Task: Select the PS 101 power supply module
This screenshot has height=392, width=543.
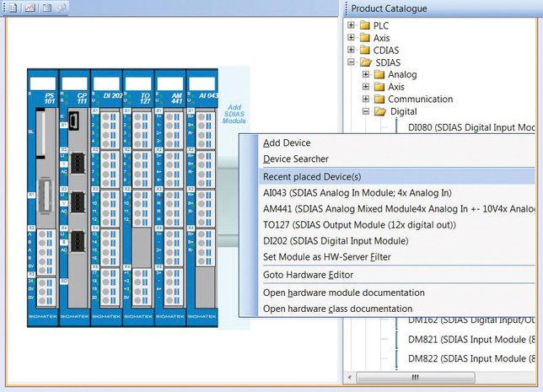Action: pos(43,198)
